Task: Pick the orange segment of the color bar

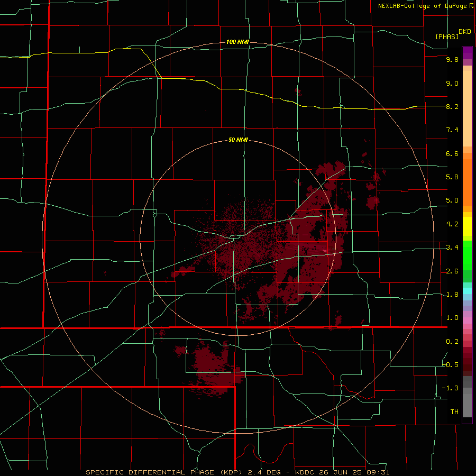Action: [467, 183]
